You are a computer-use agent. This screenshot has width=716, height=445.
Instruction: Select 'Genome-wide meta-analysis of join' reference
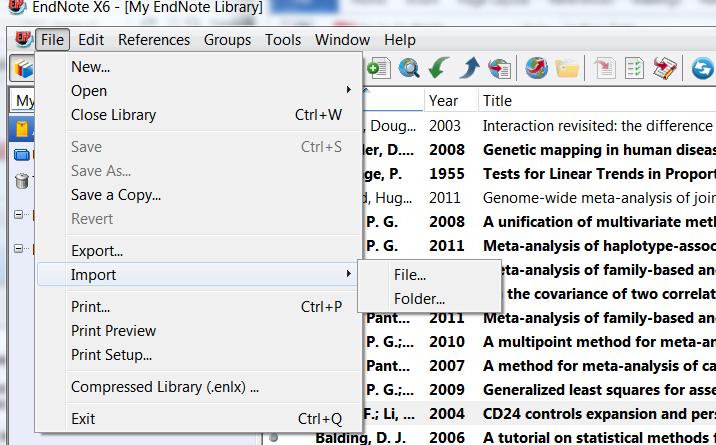(599, 198)
